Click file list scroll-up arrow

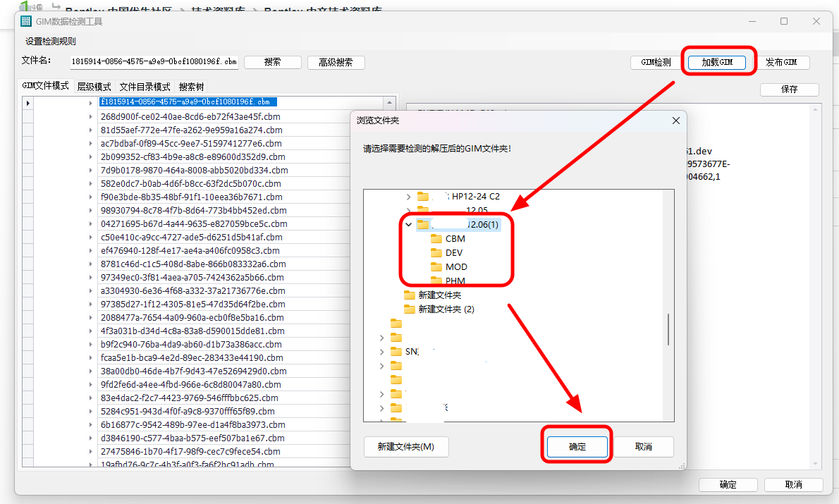(x=389, y=102)
